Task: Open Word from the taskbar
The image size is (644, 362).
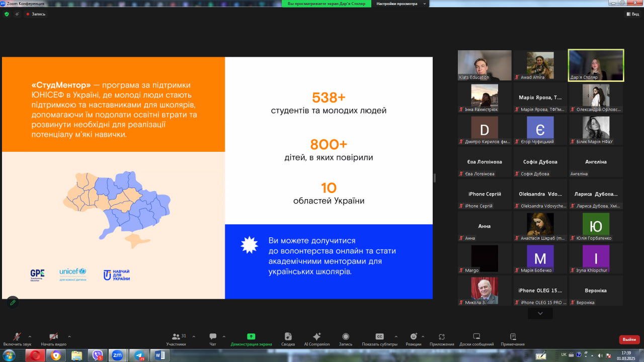Action: coord(159,355)
